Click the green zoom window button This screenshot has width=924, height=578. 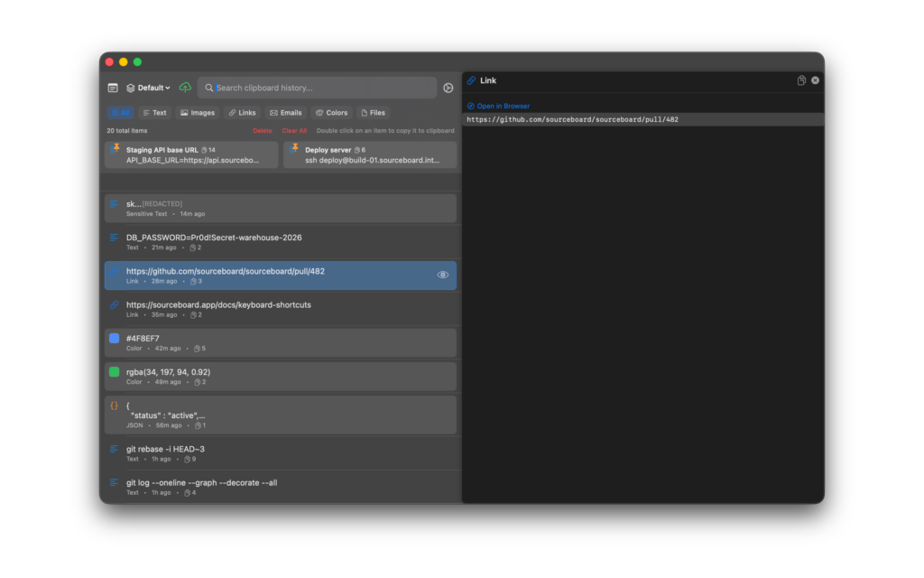[137, 62]
